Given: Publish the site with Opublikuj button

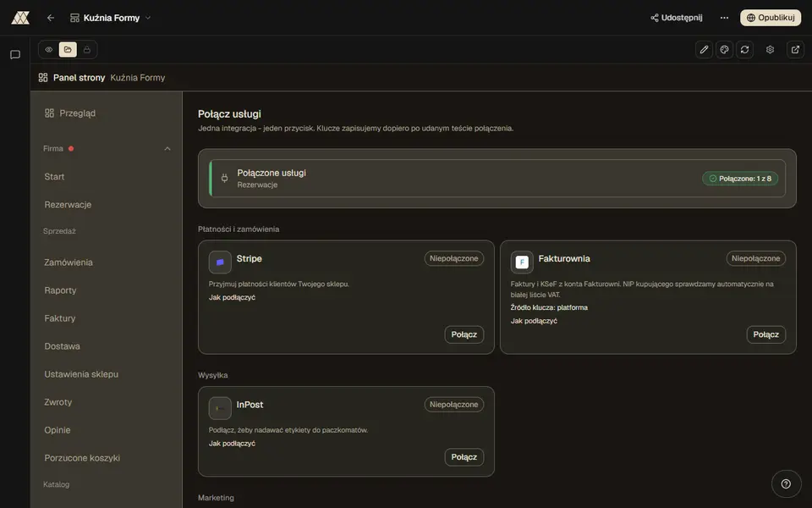Looking at the screenshot, I should pyautogui.click(x=771, y=18).
